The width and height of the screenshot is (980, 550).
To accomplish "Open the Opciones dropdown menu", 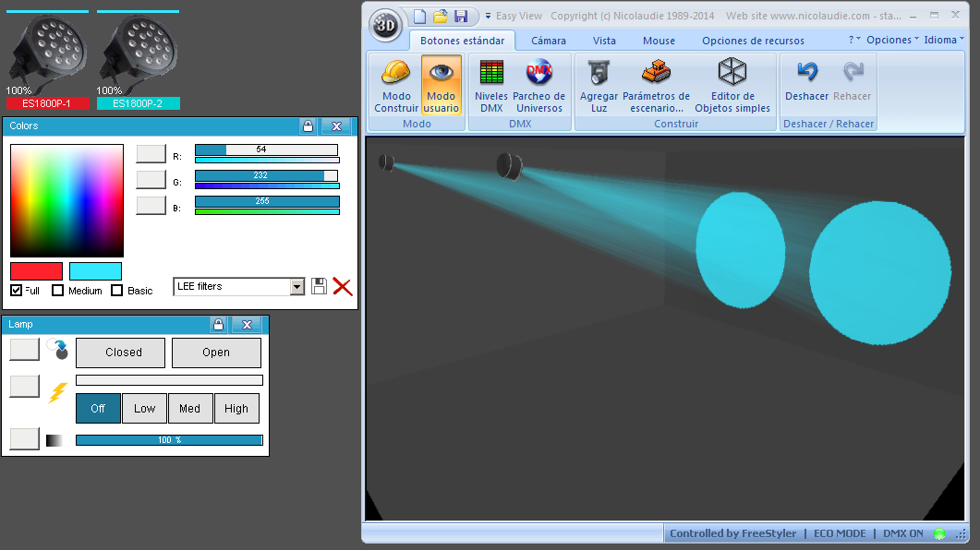I will pos(892,40).
